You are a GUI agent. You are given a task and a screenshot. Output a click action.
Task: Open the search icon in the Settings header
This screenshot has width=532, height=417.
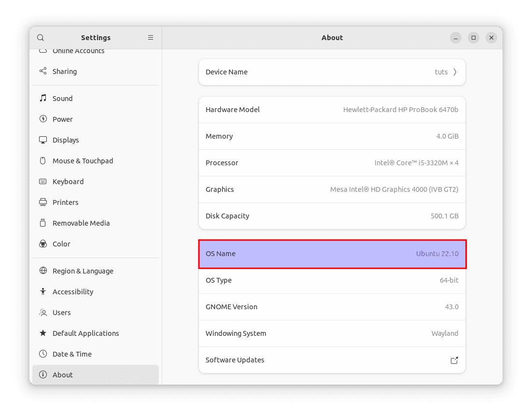[x=41, y=38]
